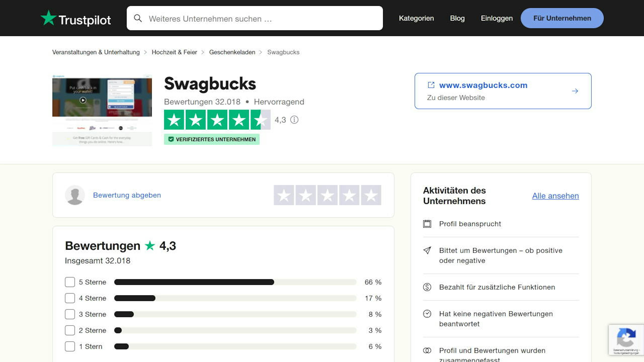Click the green TrustScore stars row
Image resolution: width=644 pixels, height=362 pixels.
pyautogui.click(x=217, y=120)
